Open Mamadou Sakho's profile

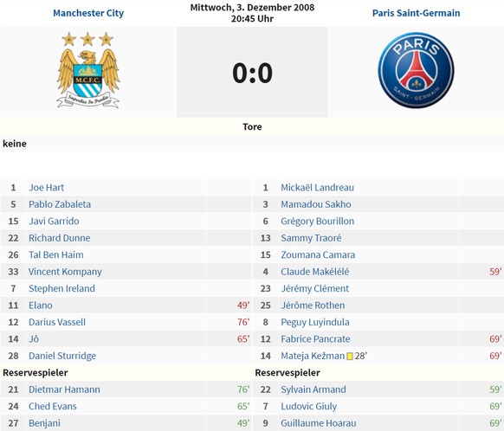[316, 204]
